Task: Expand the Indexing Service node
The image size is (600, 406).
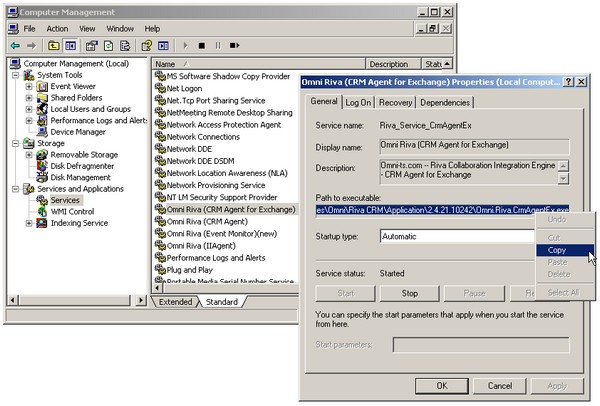Action: [x=29, y=223]
